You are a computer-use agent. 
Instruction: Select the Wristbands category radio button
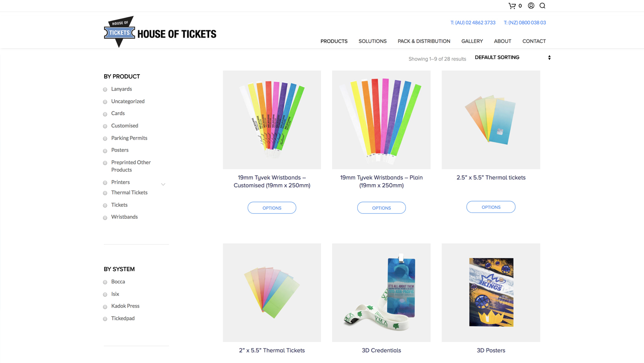coord(105,217)
